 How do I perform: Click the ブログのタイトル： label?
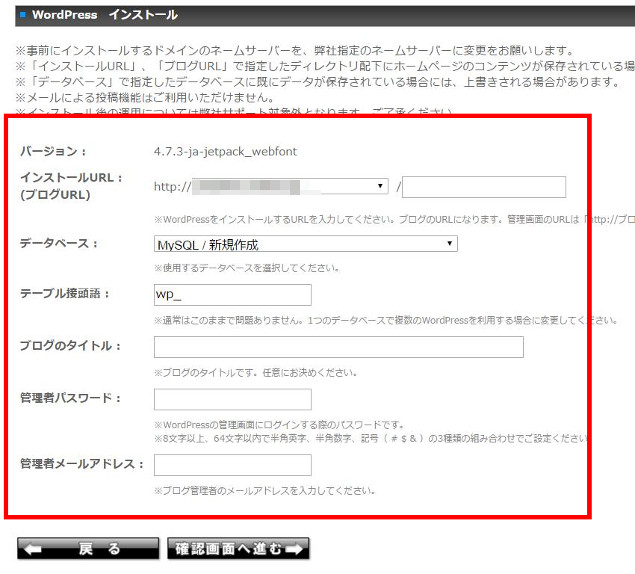point(70,346)
